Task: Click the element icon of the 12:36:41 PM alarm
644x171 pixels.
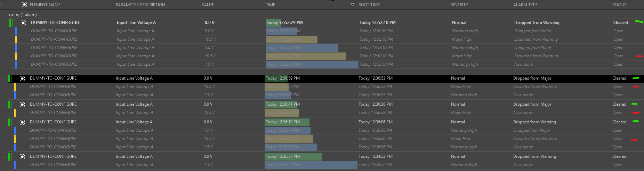Action: pyautogui.click(x=22, y=105)
